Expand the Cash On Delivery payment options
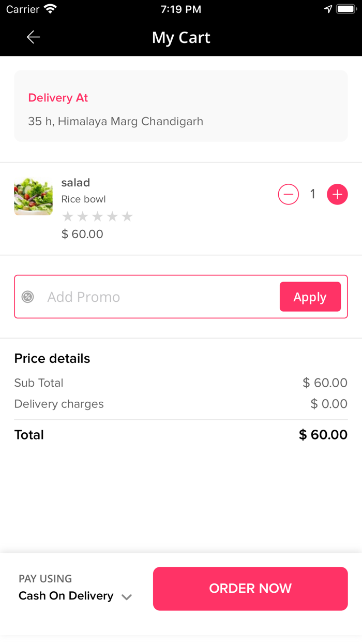 pos(126,596)
